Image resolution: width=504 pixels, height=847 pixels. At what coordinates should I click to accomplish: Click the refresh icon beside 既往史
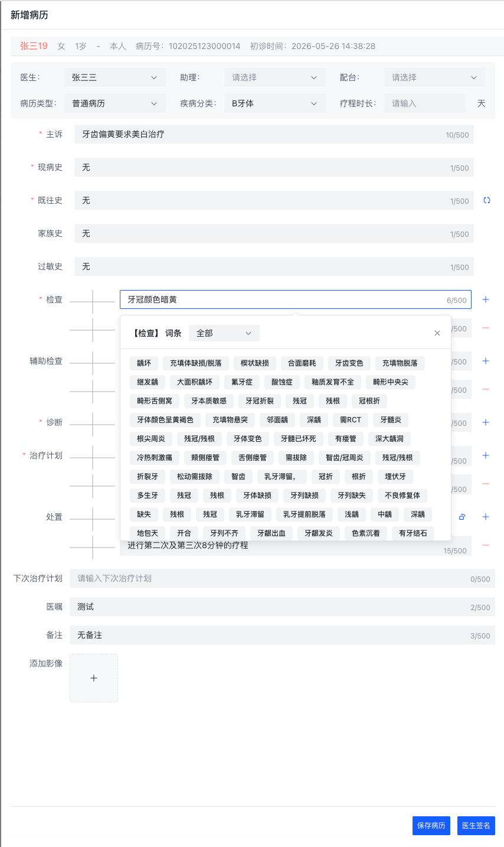coord(487,200)
